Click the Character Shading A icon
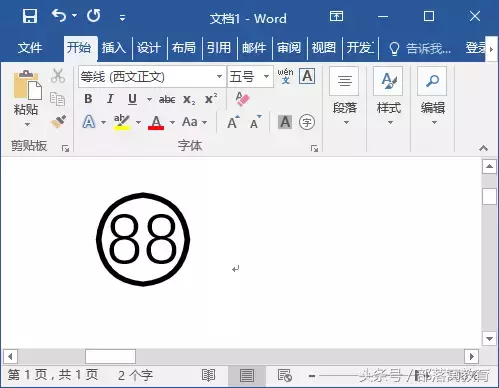The height and width of the screenshot is (388, 499). coord(285,122)
